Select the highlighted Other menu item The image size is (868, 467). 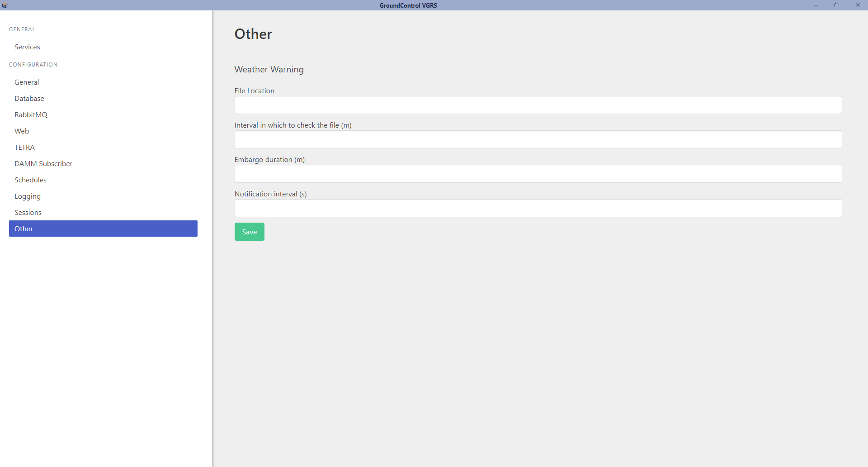[103, 229]
